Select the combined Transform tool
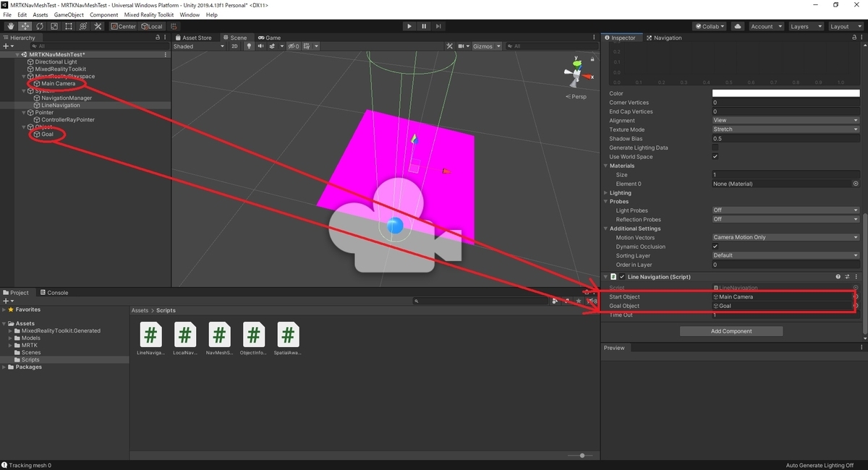The height and width of the screenshot is (470, 868). (x=82, y=26)
